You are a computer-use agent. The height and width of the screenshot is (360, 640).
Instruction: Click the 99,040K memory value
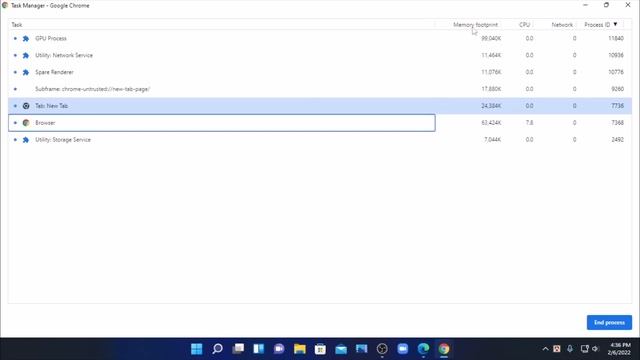point(491,38)
